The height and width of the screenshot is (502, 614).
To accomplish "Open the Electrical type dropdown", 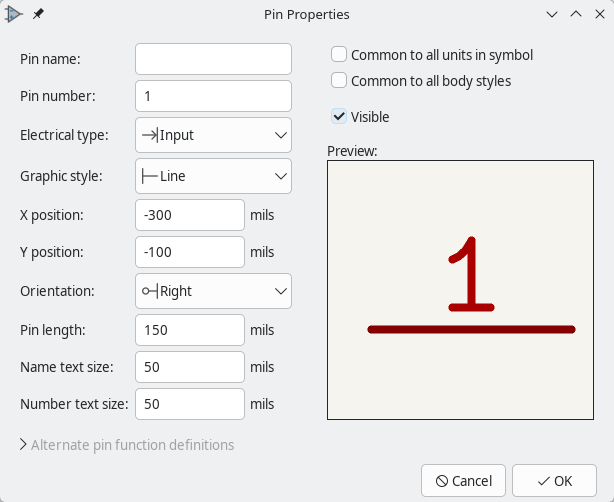I will point(213,135).
